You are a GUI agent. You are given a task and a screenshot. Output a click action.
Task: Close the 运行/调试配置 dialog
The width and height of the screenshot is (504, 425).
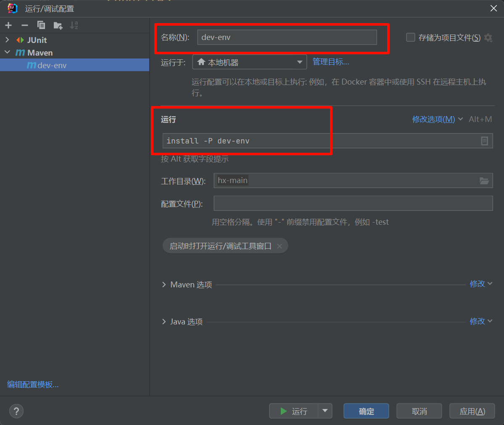[x=494, y=8]
